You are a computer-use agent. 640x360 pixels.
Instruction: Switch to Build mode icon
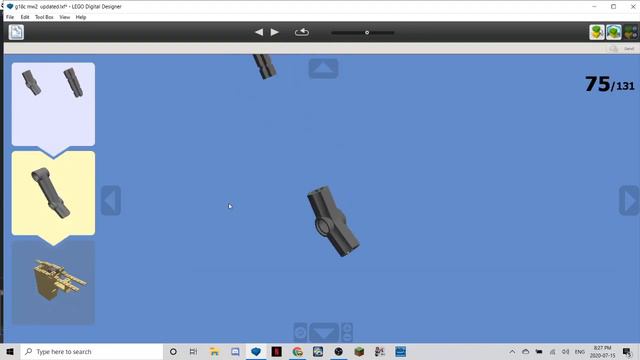(x=597, y=32)
